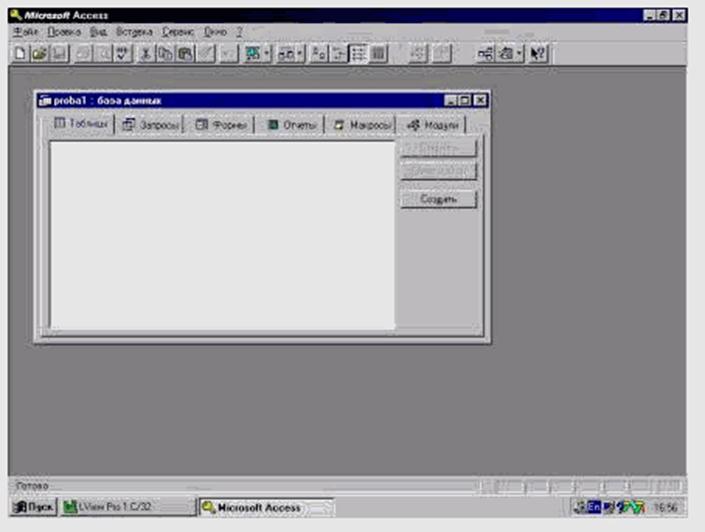Click the Print Preview toolbar icon
This screenshot has height=532, width=705.
point(103,54)
